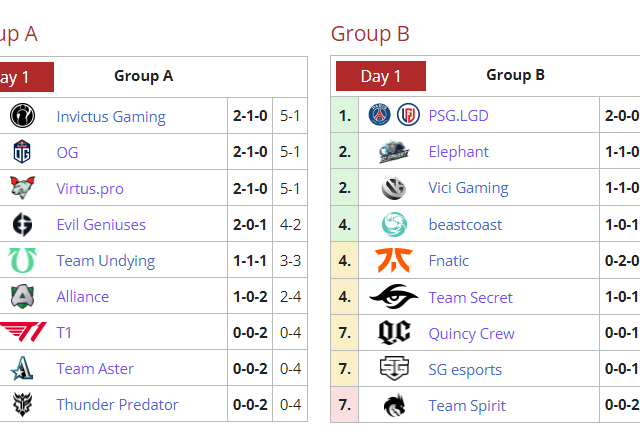
Task: Click the Team Undying logo
Action: tap(22, 260)
